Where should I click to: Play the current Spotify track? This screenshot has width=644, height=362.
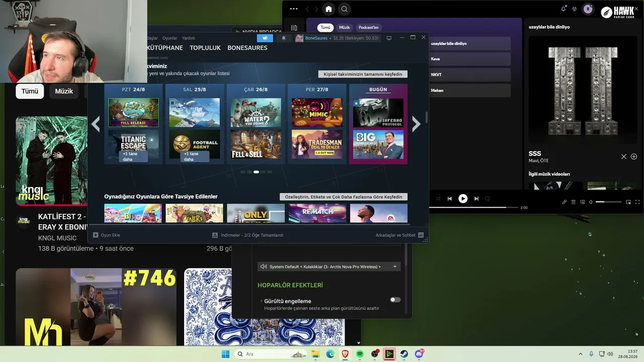tap(463, 199)
